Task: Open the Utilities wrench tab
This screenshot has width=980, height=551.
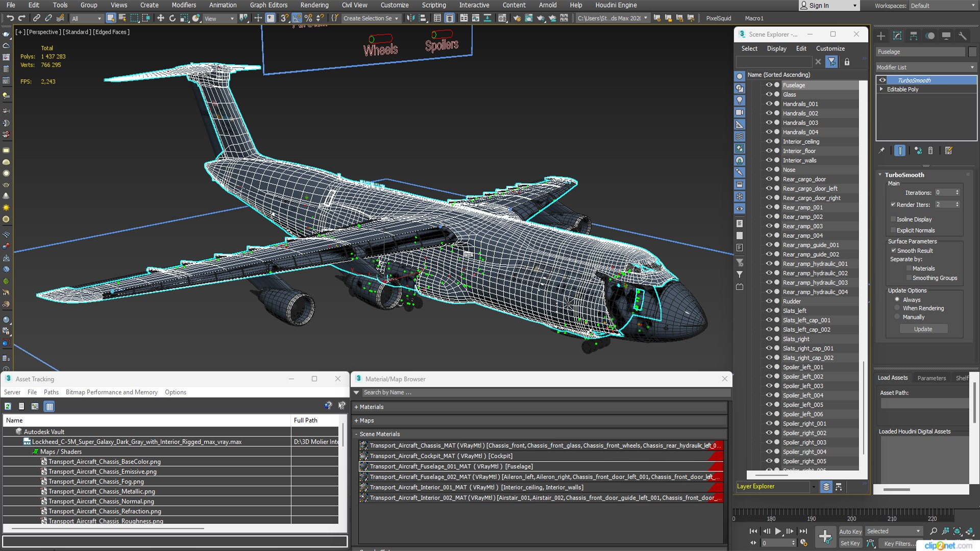Action: click(x=963, y=36)
